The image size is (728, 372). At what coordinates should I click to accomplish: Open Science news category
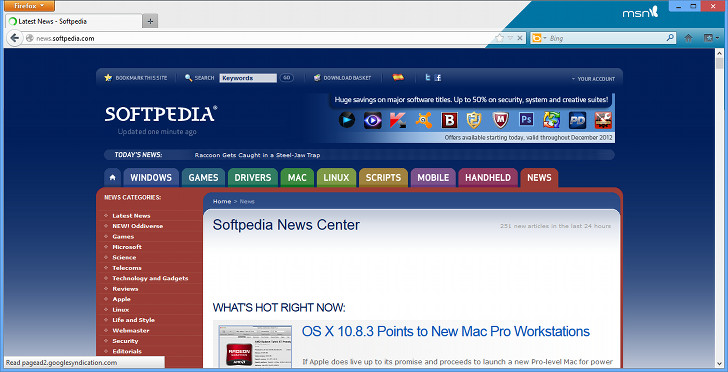point(124,257)
